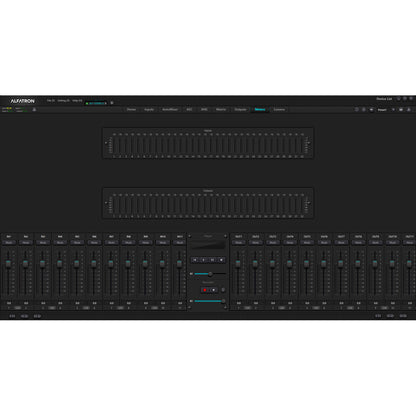Mute the IN9 input channel
This screenshot has height=416, width=416.
(146, 242)
